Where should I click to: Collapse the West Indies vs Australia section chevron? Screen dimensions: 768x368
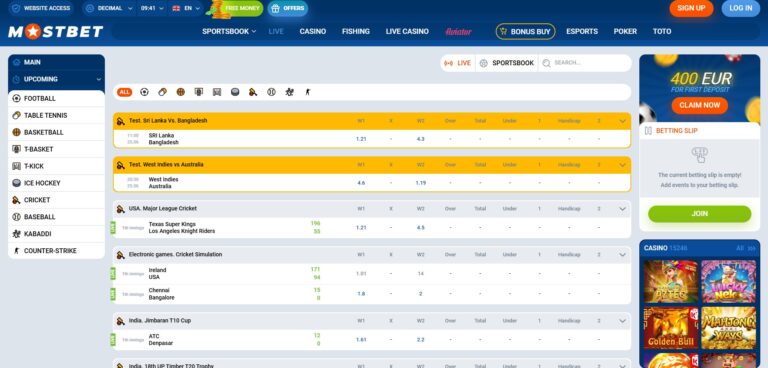[623, 165]
